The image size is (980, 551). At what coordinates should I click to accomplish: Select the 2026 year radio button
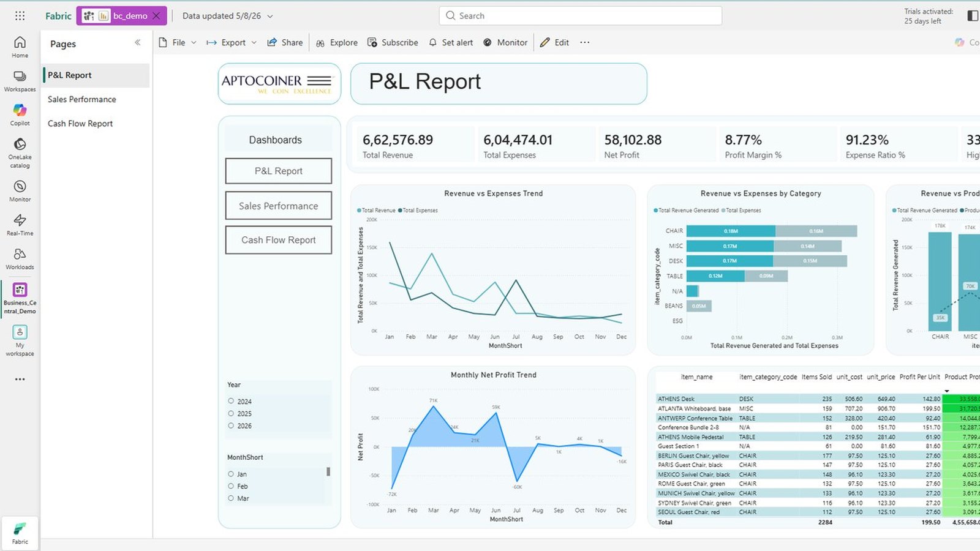pos(231,425)
